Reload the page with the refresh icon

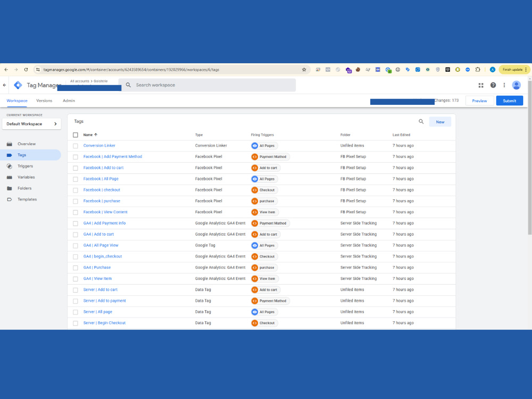(26, 70)
